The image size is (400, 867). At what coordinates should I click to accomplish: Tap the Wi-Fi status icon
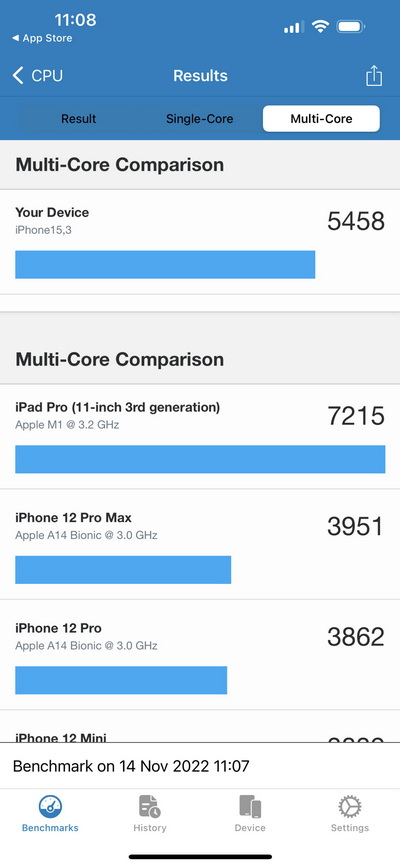(x=320, y=27)
